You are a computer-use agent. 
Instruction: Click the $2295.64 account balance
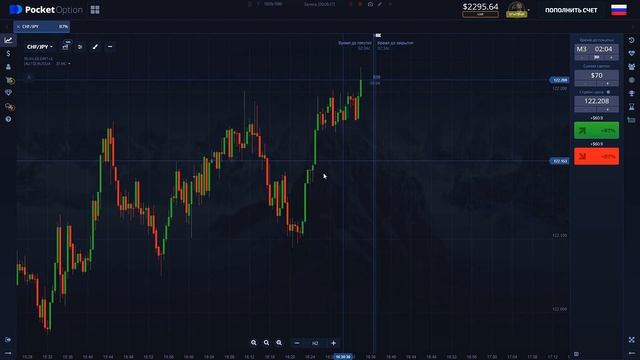[x=480, y=7]
